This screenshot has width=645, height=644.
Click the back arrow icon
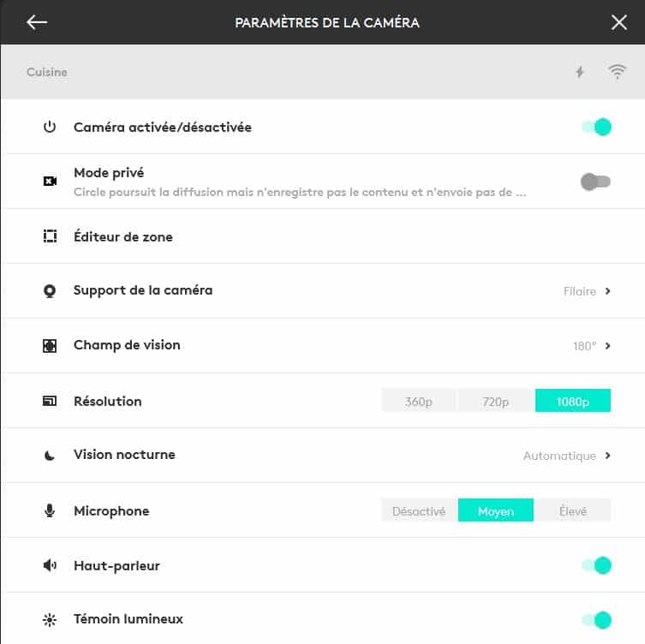coord(37,22)
